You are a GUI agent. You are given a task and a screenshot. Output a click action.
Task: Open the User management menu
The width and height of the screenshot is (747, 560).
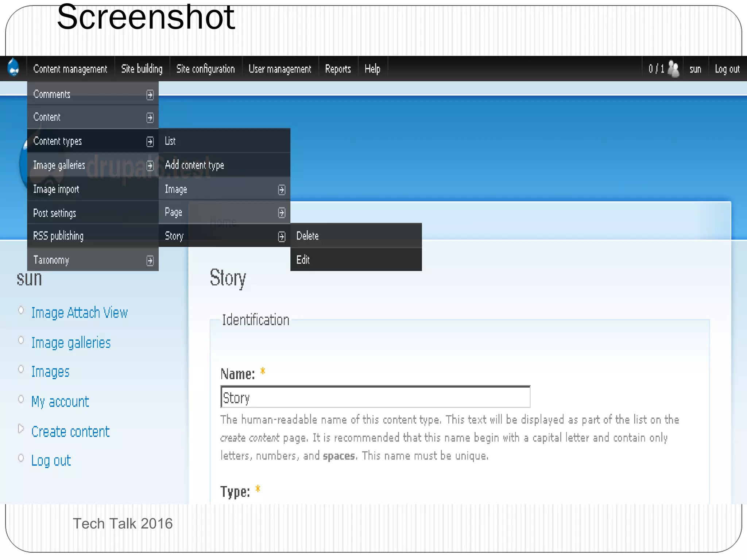point(280,69)
